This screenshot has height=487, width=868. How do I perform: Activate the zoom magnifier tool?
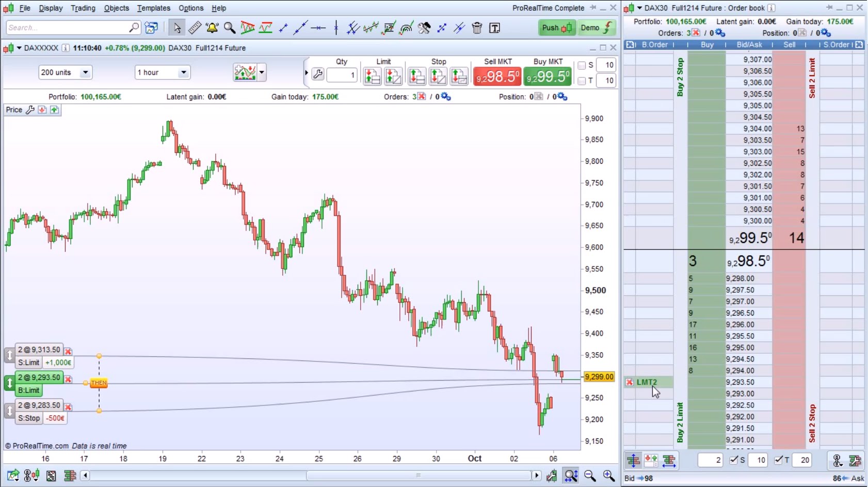tap(229, 28)
